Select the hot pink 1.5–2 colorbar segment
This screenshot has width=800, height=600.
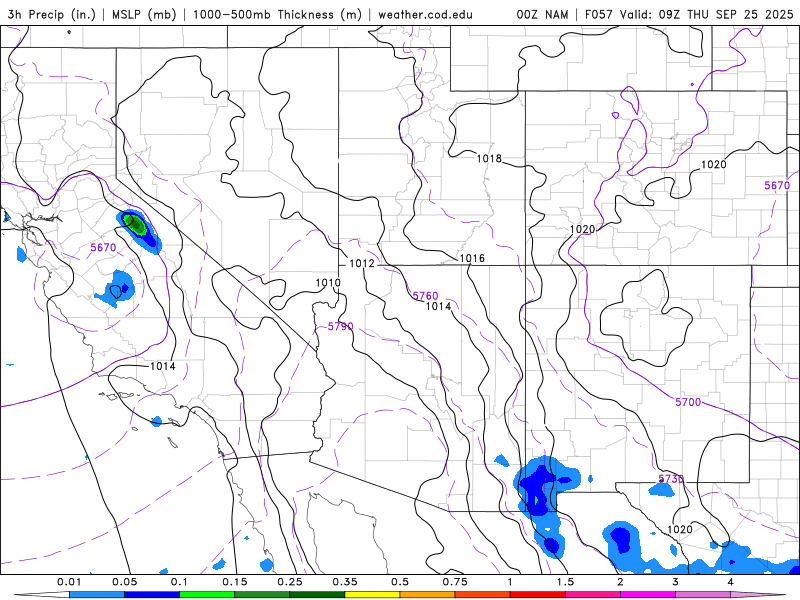[x=593, y=595]
